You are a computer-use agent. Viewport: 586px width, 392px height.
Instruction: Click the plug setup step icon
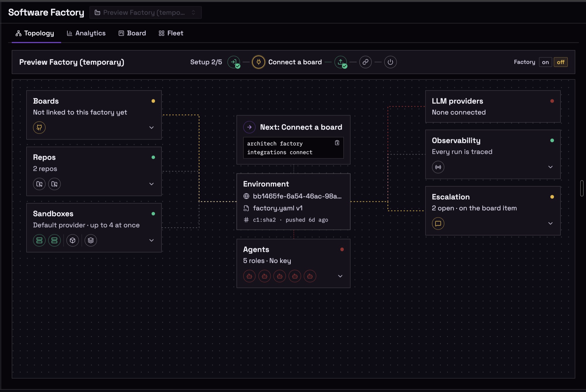(x=258, y=62)
